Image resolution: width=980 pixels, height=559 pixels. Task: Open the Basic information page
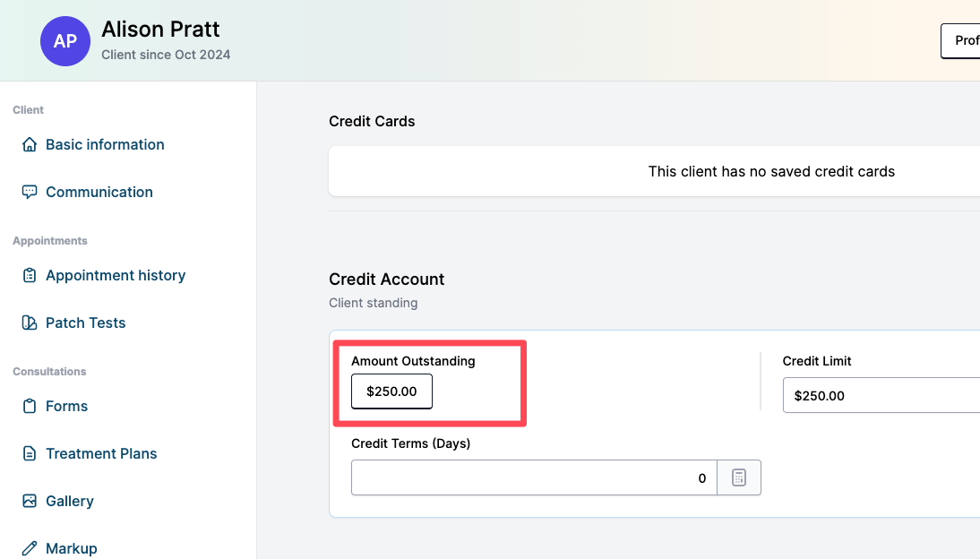105,144
